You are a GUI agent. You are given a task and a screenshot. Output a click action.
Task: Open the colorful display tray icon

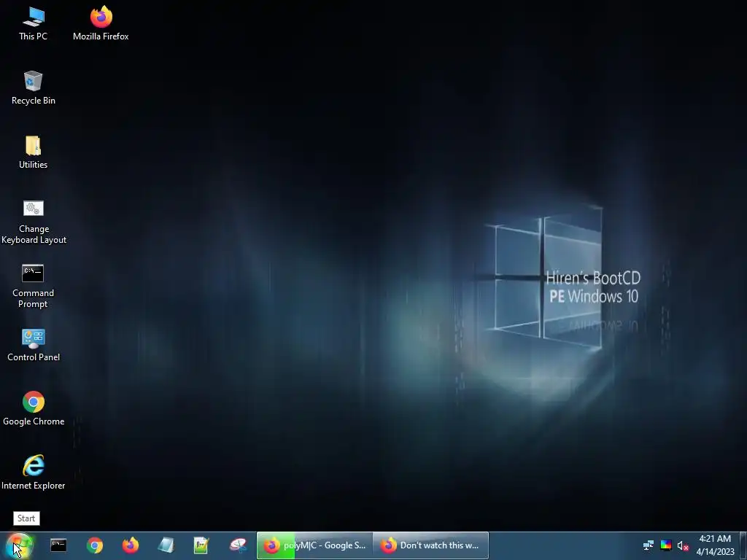[666, 545]
